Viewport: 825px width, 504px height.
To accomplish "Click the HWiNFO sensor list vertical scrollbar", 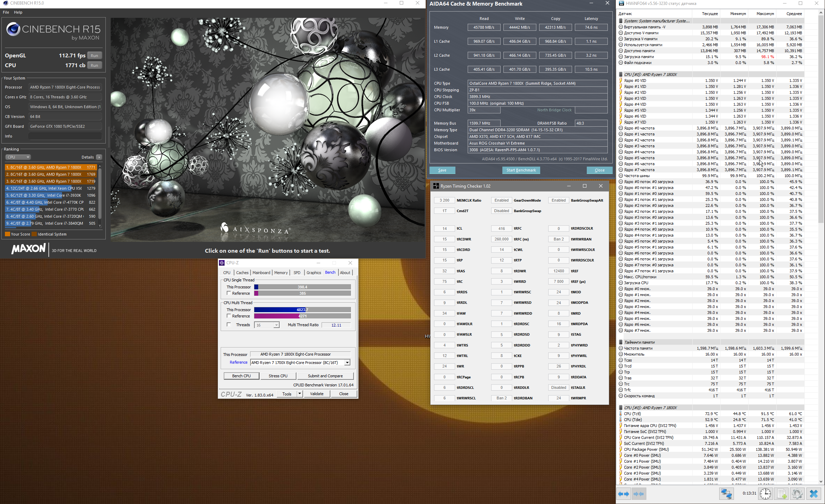I will pyautogui.click(x=821, y=119).
